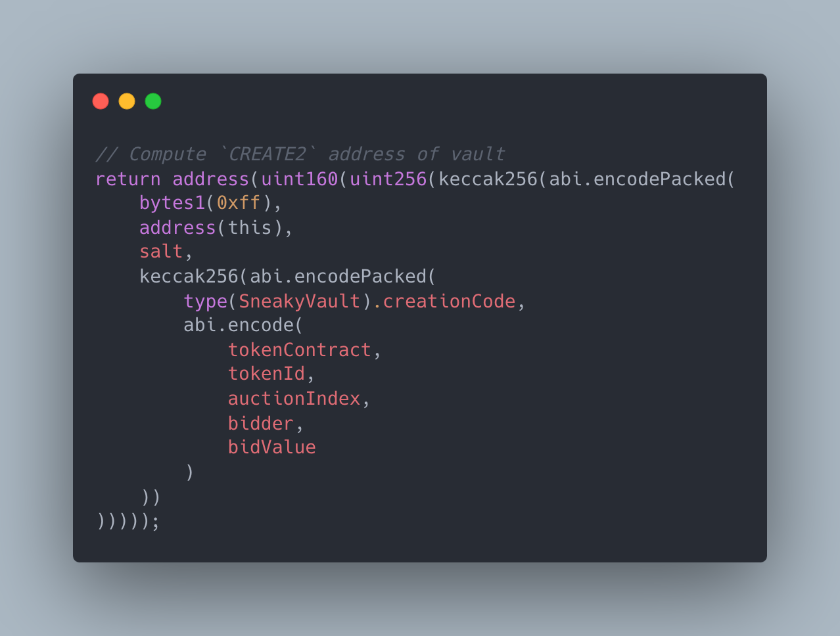Screen dimensions: 840x636
Task: Click the tokenContract argument
Action: pyautogui.click(x=300, y=350)
